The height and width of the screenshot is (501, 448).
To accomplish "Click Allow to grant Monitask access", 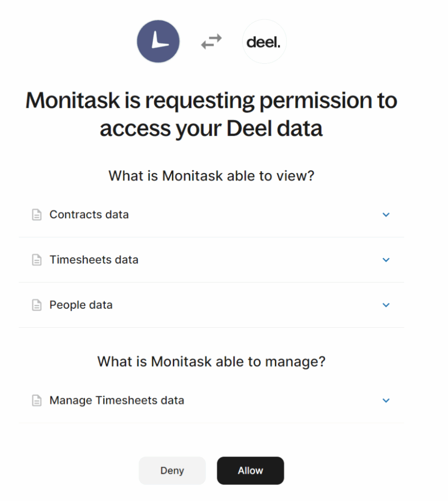I will [x=250, y=470].
